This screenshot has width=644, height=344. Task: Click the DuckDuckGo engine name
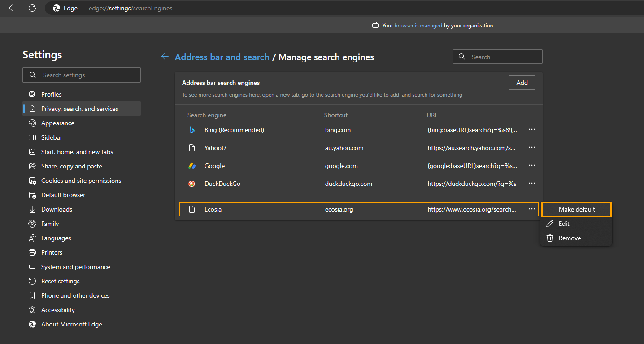click(x=222, y=184)
